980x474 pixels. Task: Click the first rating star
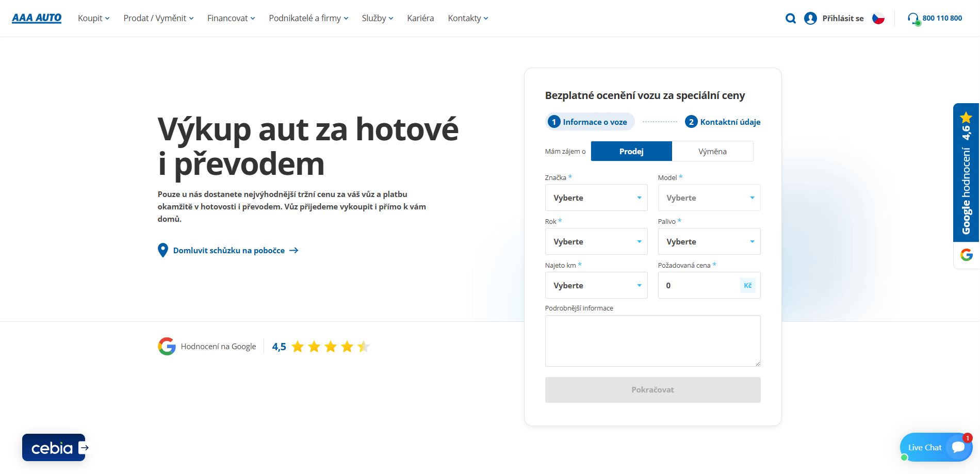tap(298, 347)
